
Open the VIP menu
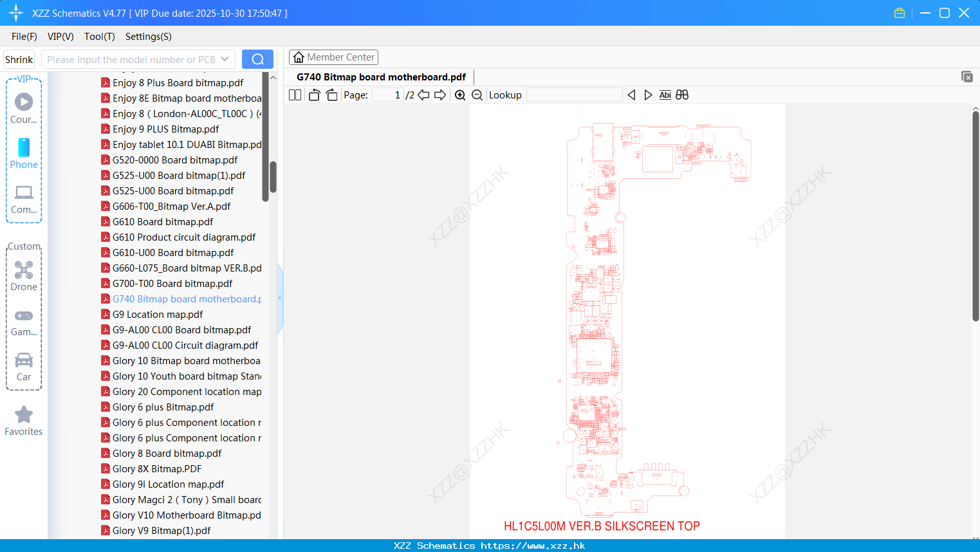[60, 37]
